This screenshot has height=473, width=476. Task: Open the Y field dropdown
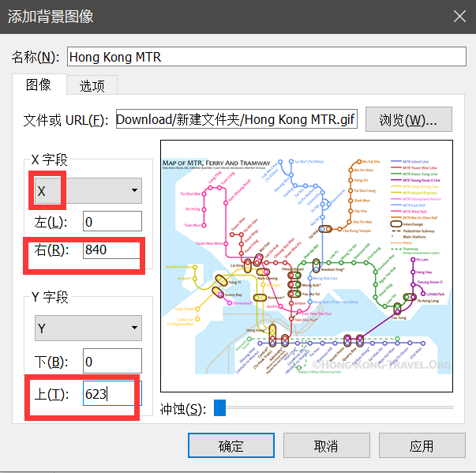[88, 328]
